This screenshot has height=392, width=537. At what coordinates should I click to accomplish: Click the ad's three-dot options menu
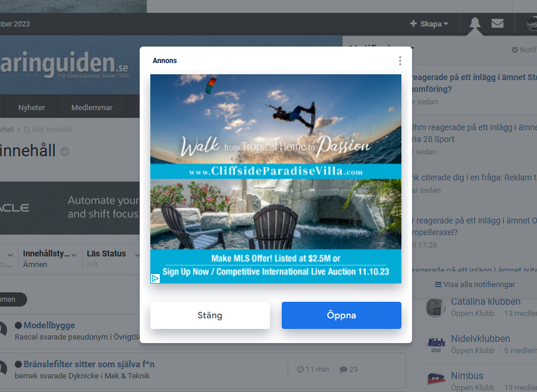400,61
